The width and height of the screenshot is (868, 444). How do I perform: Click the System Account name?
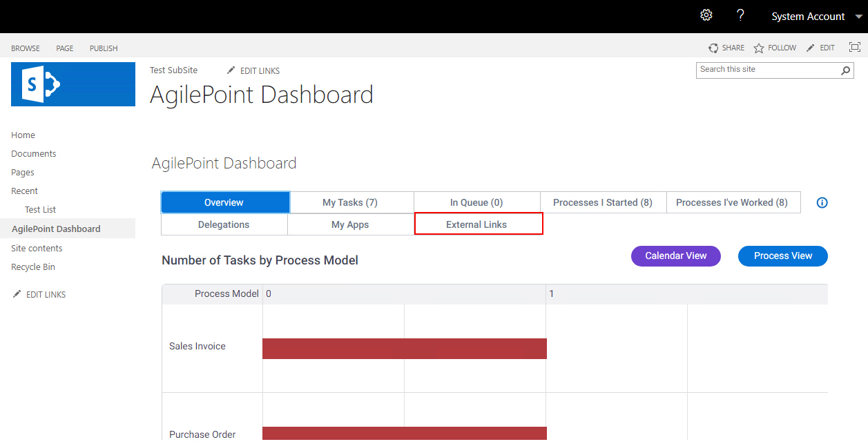coord(808,17)
